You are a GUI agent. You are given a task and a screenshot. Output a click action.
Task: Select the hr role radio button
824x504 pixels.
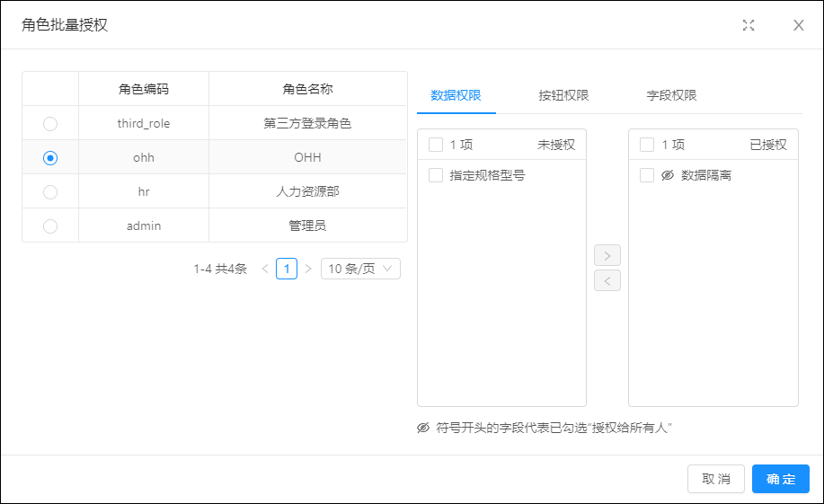[x=50, y=192]
